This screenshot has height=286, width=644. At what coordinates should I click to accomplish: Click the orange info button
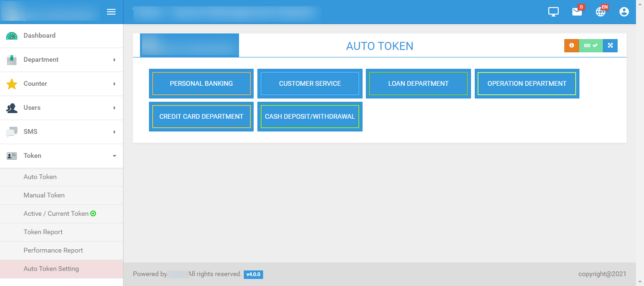pos(571,46)
